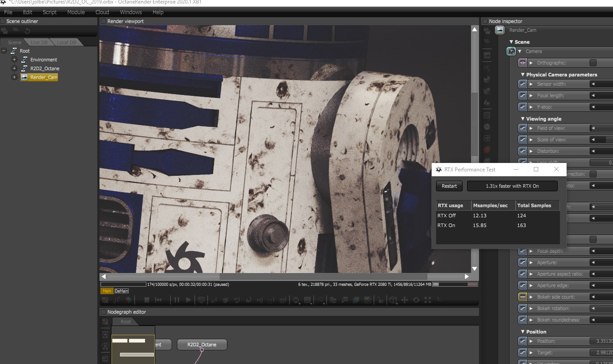Click the color wheel picker icon in render toolbar
Image resolution: width=613 pixels, height=364 pixels.
point(225,300)
